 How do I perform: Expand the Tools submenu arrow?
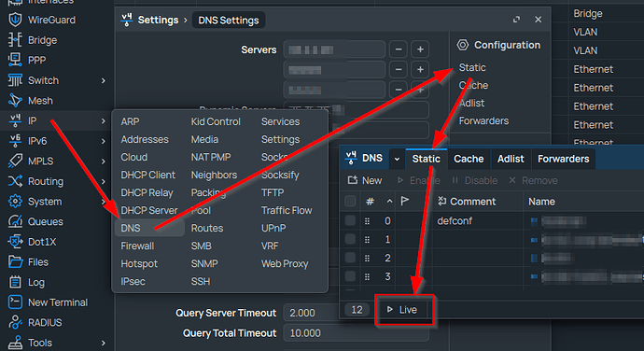point(103,343)
